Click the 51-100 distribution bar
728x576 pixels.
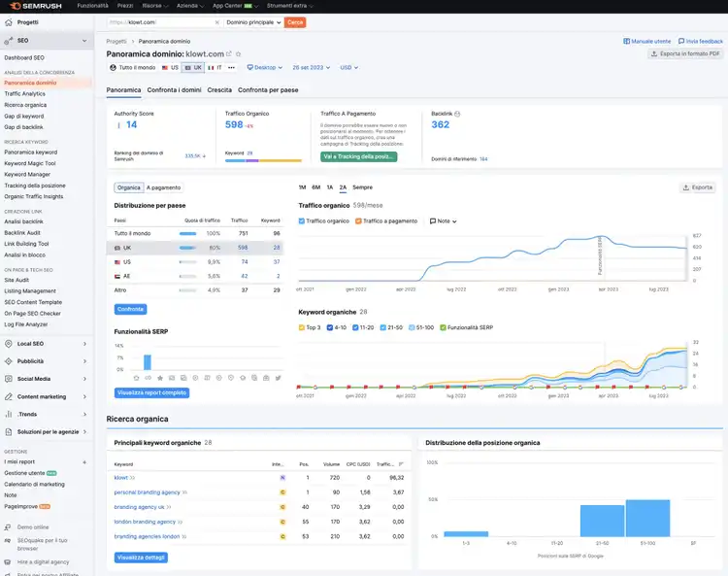pyautogui.click(x=647, y=519)
